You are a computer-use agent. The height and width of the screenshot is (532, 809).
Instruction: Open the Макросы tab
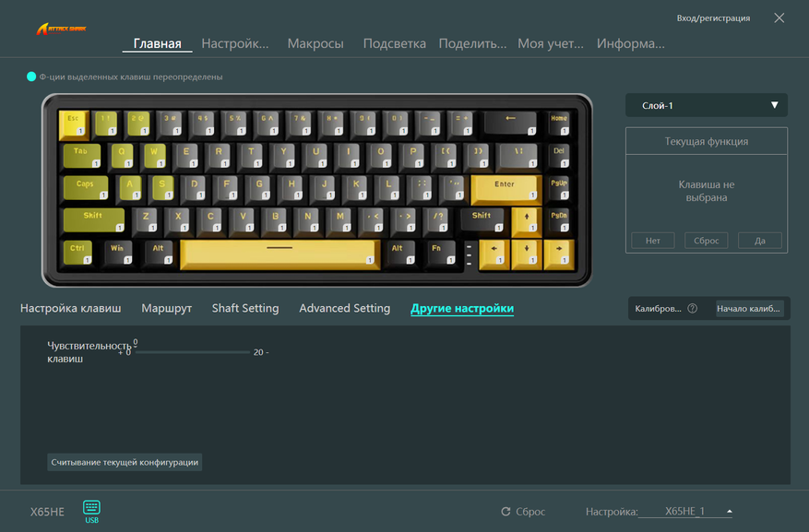315,43
